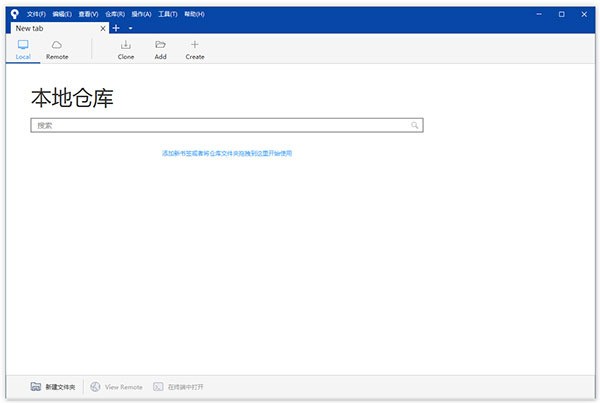Open the 仓库(R) menu
The image size is (600, 403).
[115, 14]
